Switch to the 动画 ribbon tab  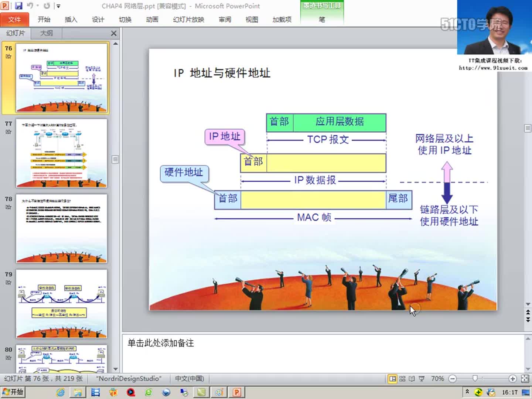pyautogui.click(x=152, y=20)
